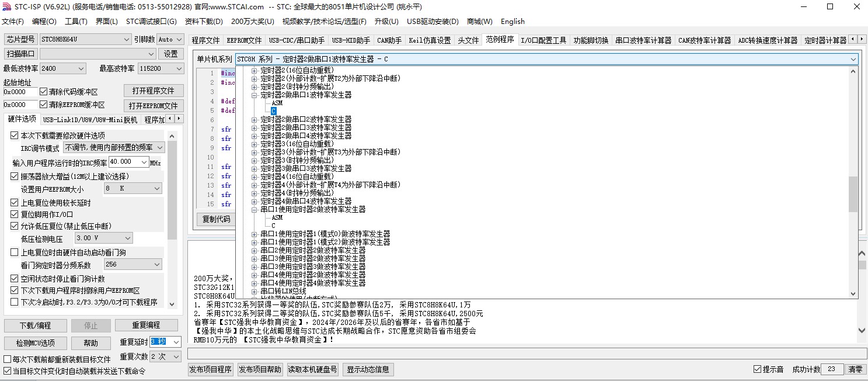Click English menu item
Screen dimensions: 868x381
[513, 22]
